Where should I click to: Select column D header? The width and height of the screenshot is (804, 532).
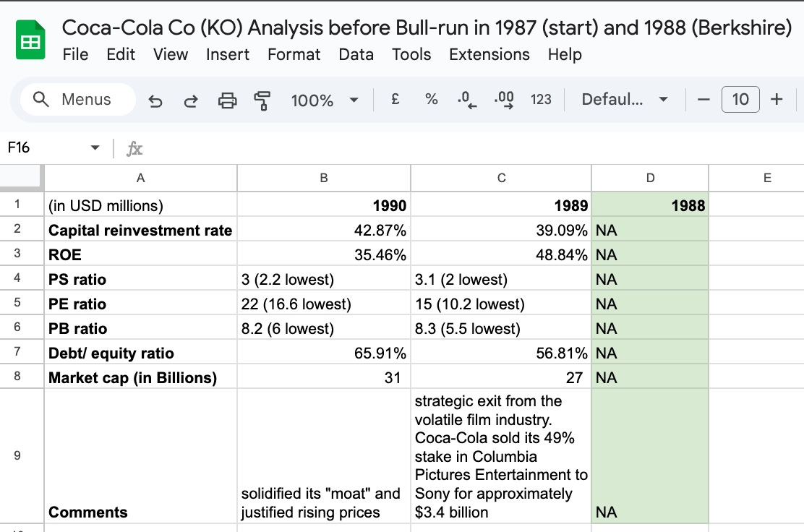pyautogui.click(x=650, y=178)
